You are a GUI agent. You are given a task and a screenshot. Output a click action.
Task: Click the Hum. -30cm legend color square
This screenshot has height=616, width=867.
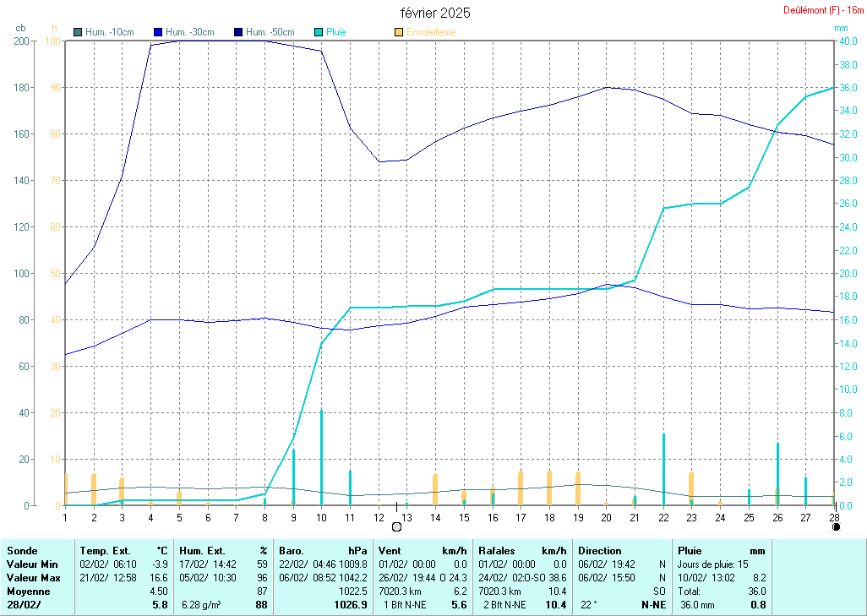click(x=158, y=32)
